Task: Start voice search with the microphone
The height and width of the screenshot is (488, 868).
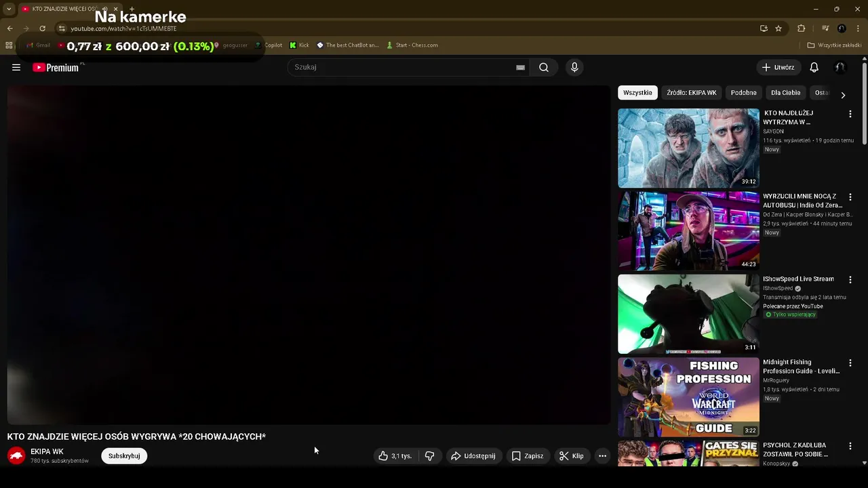Action: 574,67
